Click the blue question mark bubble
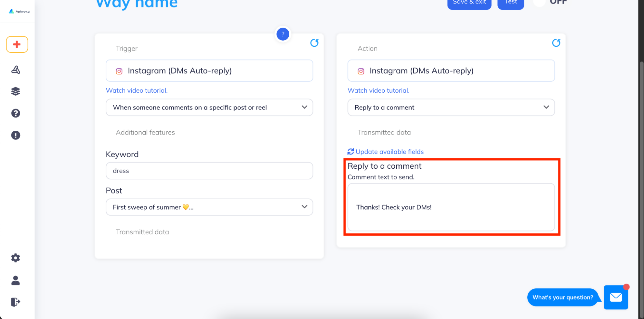 click(283, 34)
